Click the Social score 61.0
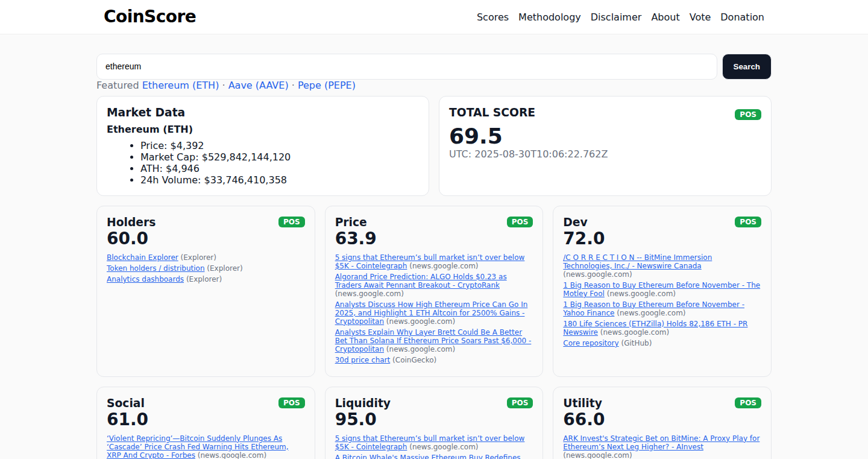This screenshot has height=459, width=868. click(x=127, y=419)
